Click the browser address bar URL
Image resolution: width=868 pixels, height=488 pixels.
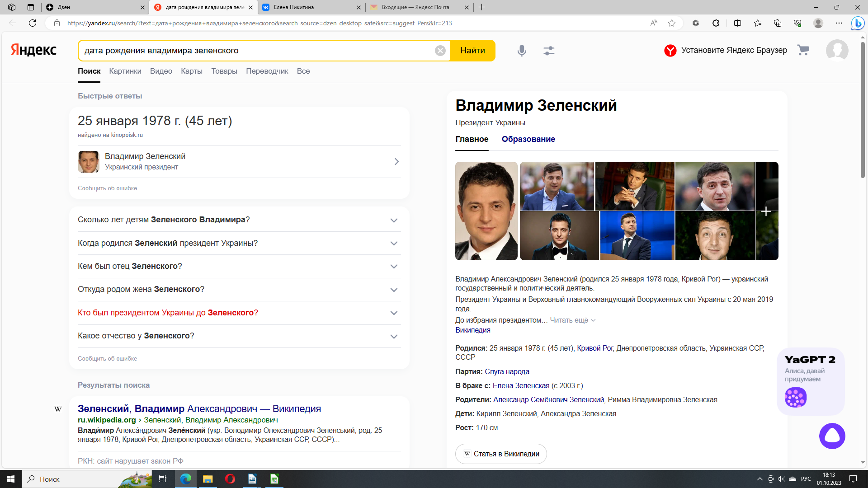coord(259,23)
